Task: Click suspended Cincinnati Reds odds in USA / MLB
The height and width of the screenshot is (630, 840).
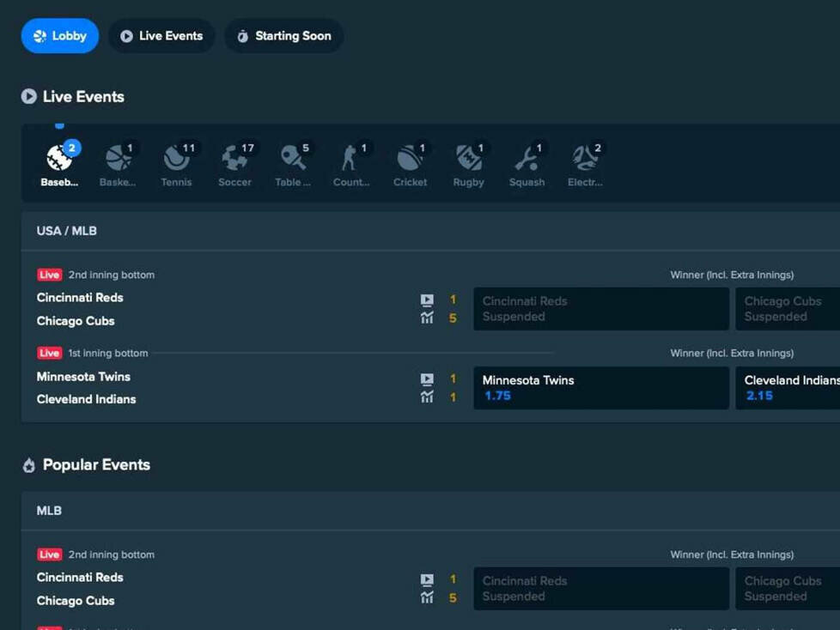Action: tap(601, 309)
